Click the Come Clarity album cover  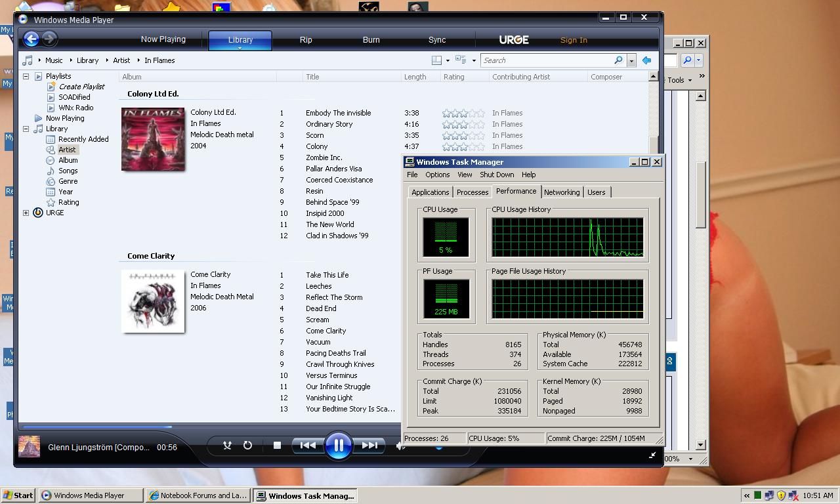153,301
